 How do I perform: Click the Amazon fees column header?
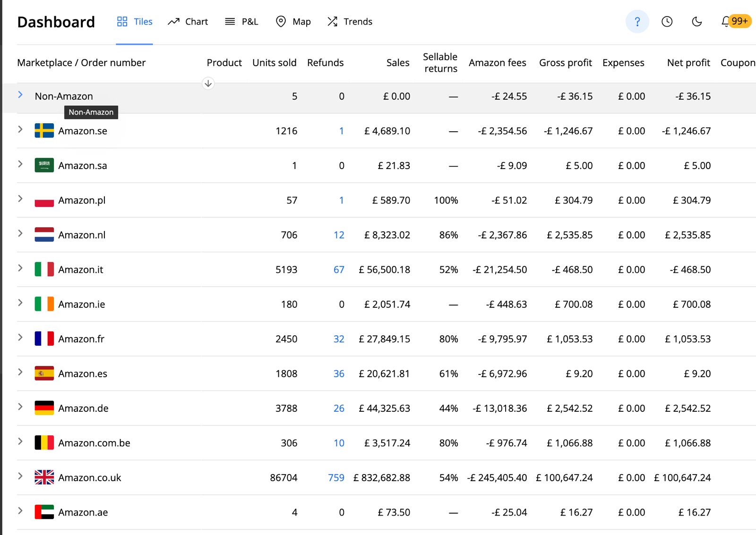497,63
